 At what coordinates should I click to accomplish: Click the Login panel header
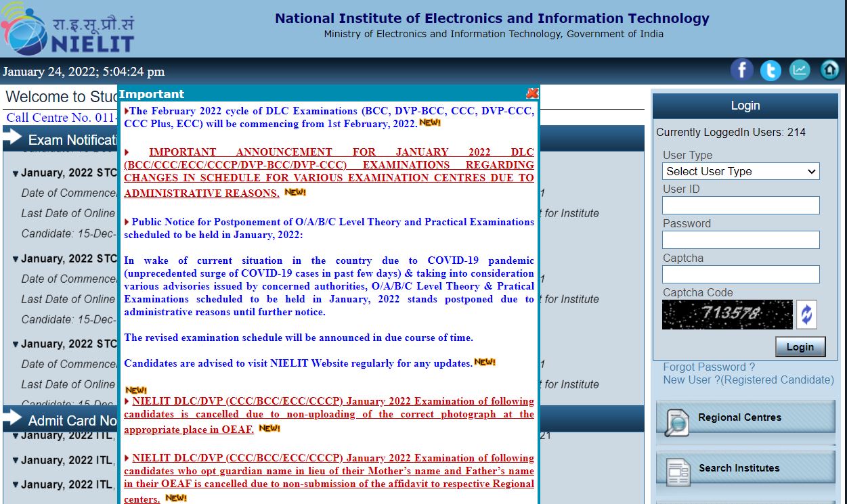tap(745, 106)
